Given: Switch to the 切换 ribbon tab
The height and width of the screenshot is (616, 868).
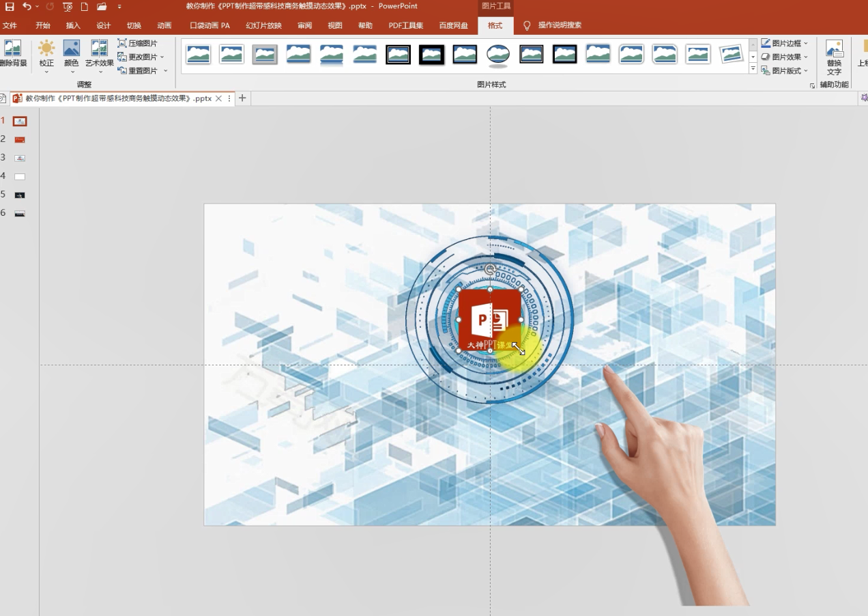Looking at the screenshot, I should coord(134,25).
